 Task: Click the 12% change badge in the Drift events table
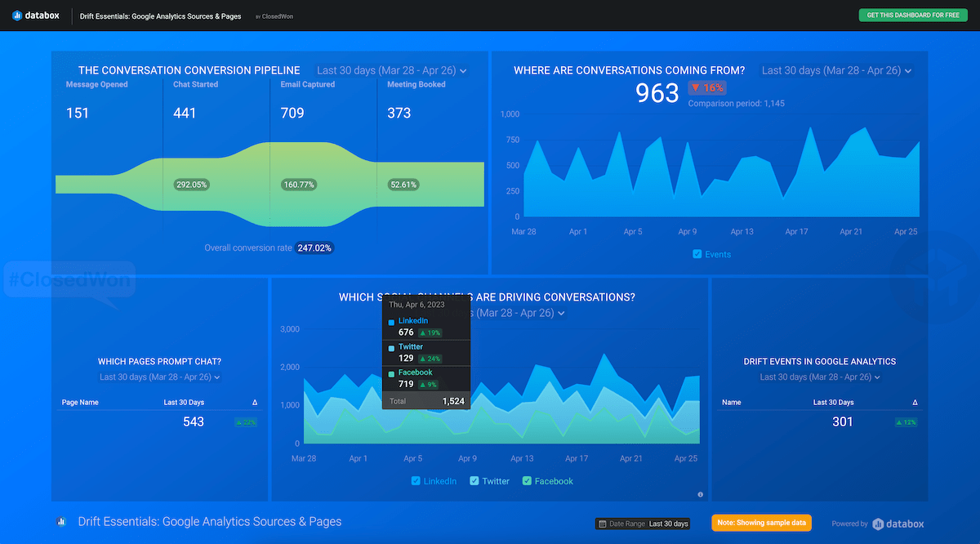pyautogui.click(x=907, y=422)
